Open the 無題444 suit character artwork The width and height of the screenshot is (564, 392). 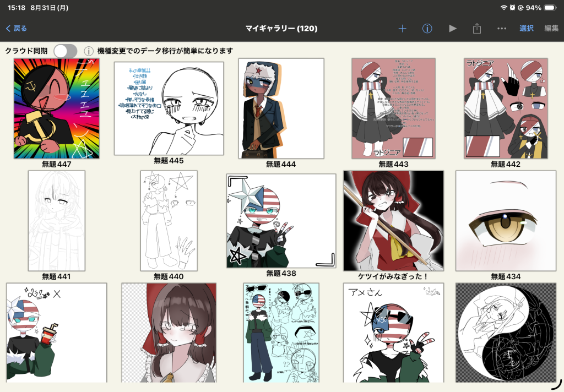(281, 108)
